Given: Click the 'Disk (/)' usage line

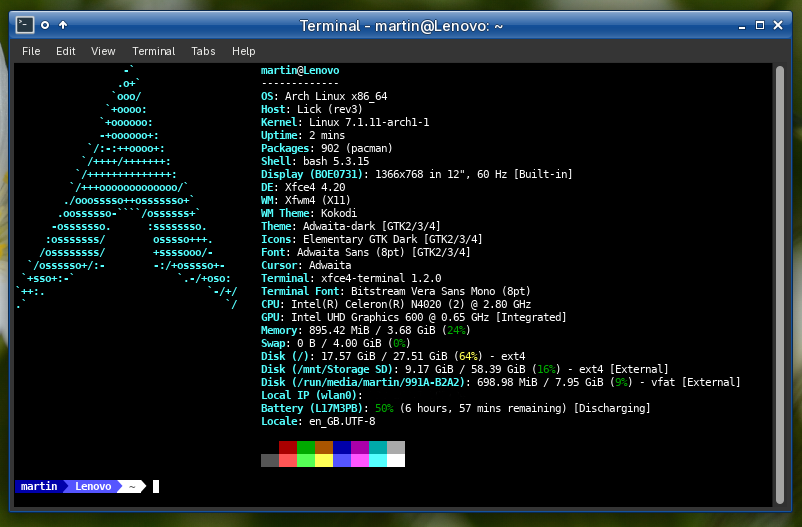Looking at the screenshot, I should (393, 356).
